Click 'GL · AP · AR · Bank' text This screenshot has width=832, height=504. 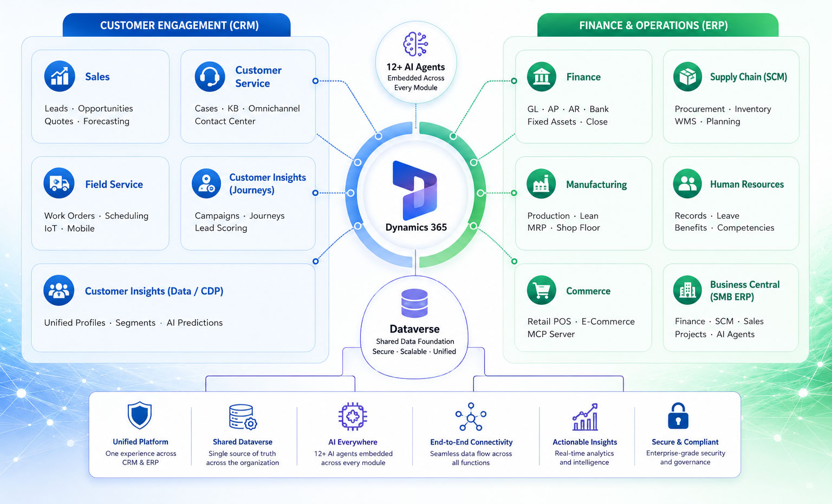[568, 109]
